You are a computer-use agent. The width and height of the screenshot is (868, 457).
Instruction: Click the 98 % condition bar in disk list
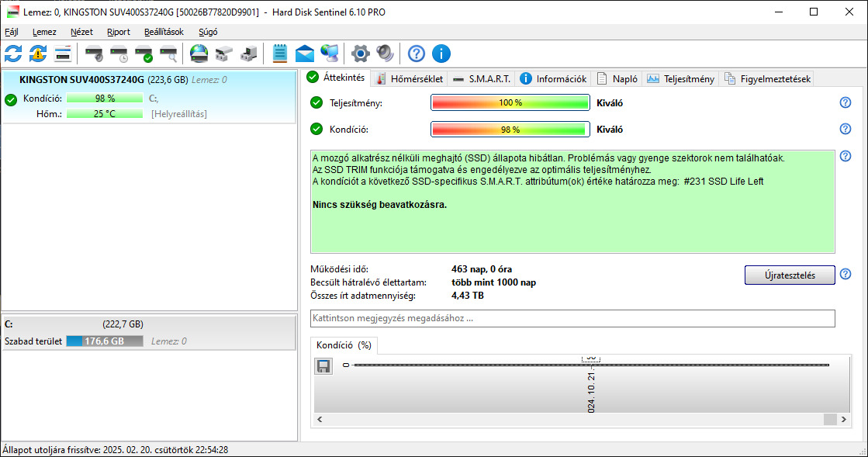pyautogui.click(x=105, y=98)
